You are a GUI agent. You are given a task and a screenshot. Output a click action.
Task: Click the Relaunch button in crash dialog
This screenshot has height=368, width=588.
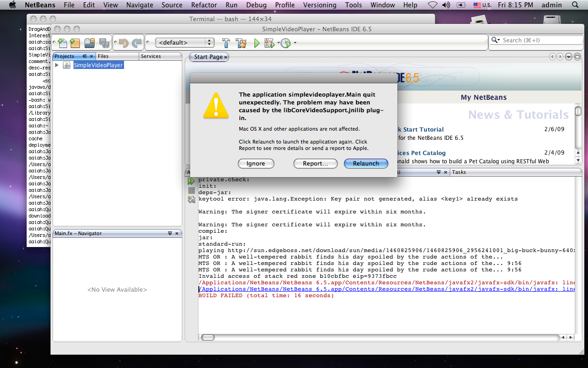click(366, 163)
